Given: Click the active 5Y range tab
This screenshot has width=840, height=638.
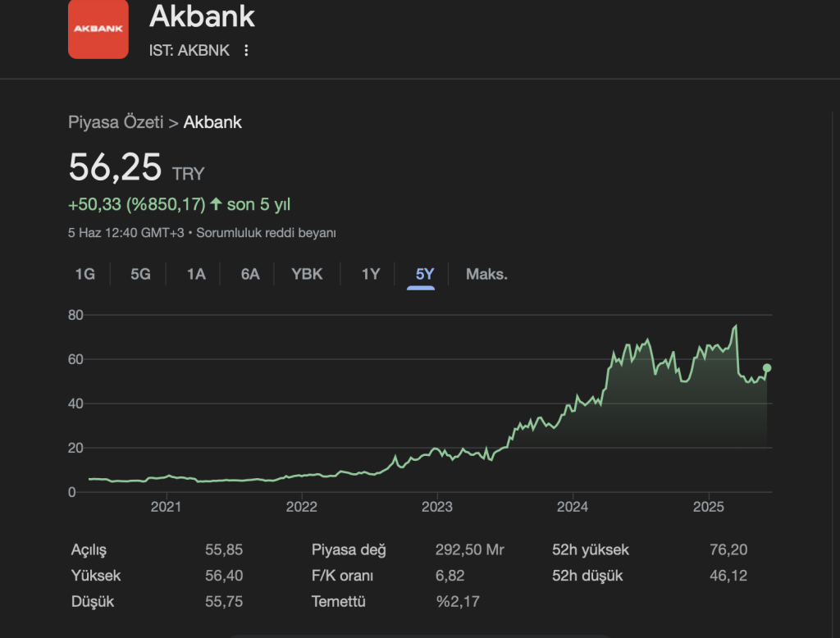Looking at the screenshot, I should [425, 274].
